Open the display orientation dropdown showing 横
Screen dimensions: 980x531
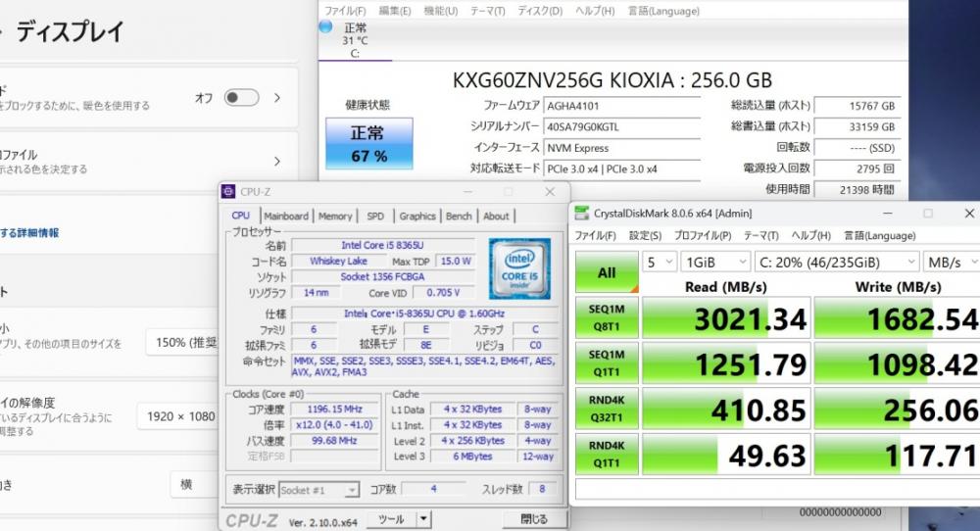pyautogui.click(x=195, y=484)
